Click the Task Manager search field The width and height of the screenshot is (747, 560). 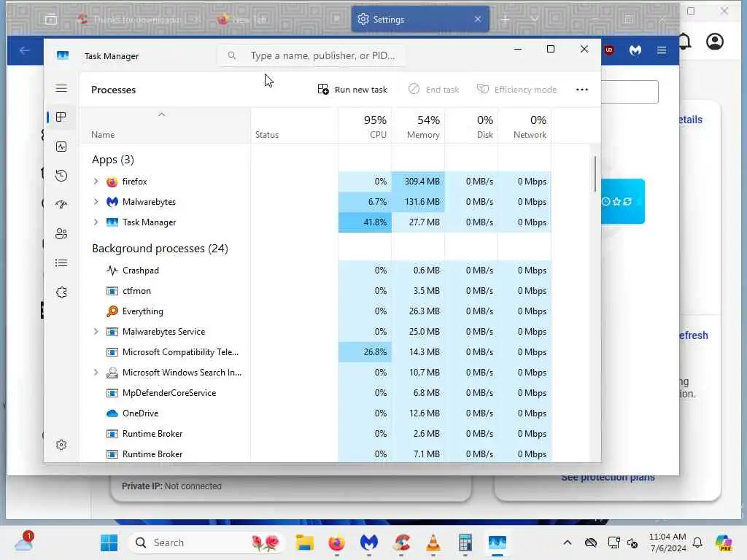pyautogui.click(x=312, y=55)
